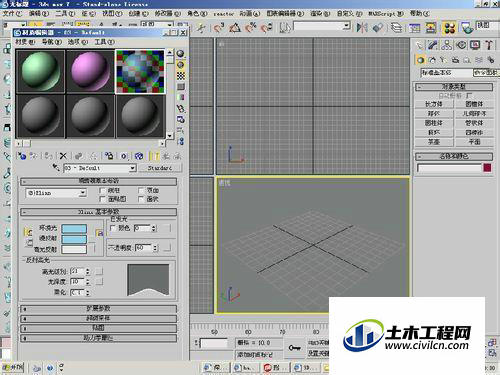The height and width of the screenshot is (375, 500).
Task: Click the Mirror tool in main toolbar
Action: (362, 27)
